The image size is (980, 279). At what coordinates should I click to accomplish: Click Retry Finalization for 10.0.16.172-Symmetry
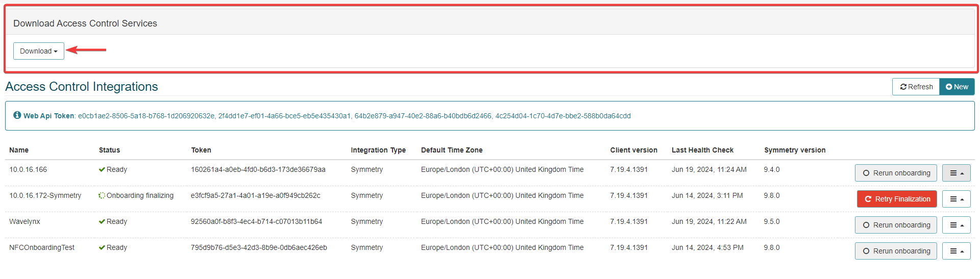pyautogui.click(x=897, y=199)
